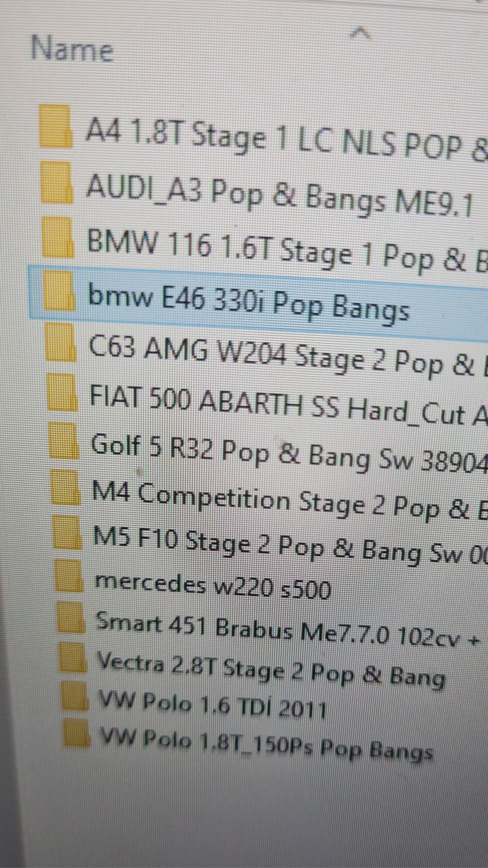
Task: Select folder icon for Vectra 2.8T
Action: point(74,658)
